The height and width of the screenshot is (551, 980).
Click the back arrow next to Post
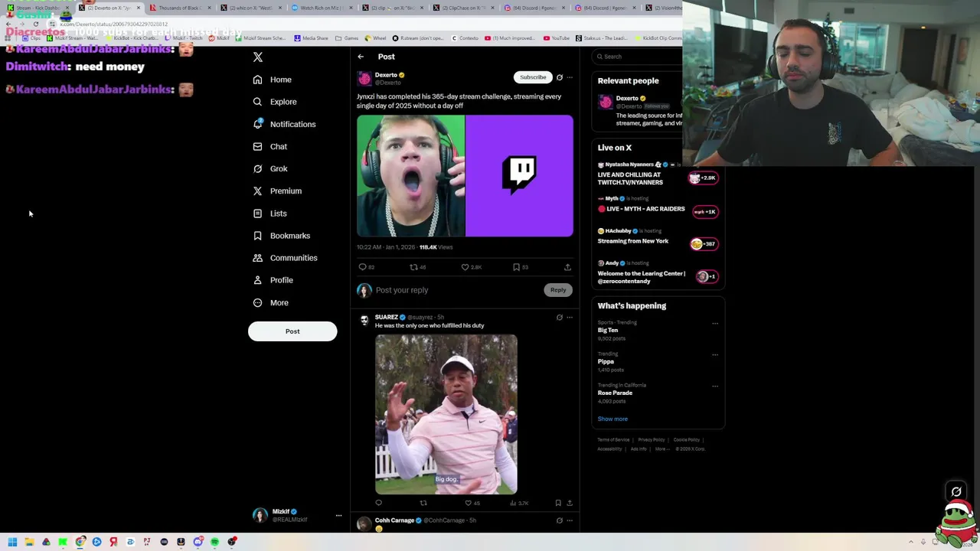tap(361, 57)
